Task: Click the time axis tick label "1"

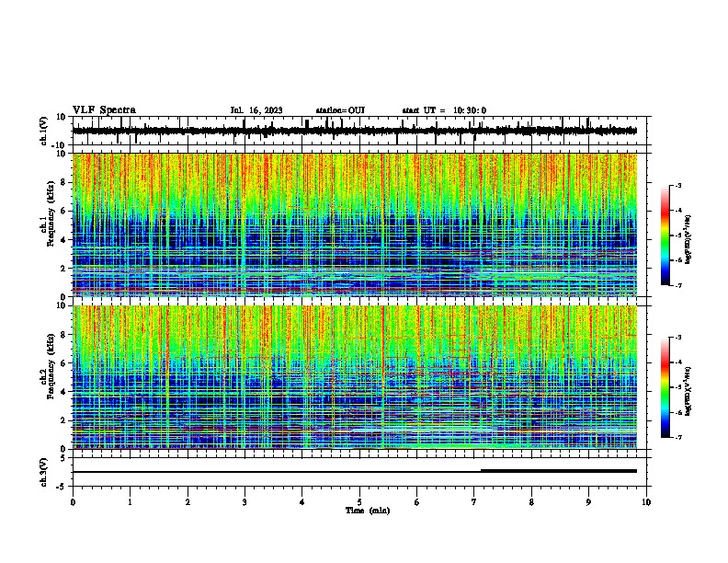Action: 130,502
